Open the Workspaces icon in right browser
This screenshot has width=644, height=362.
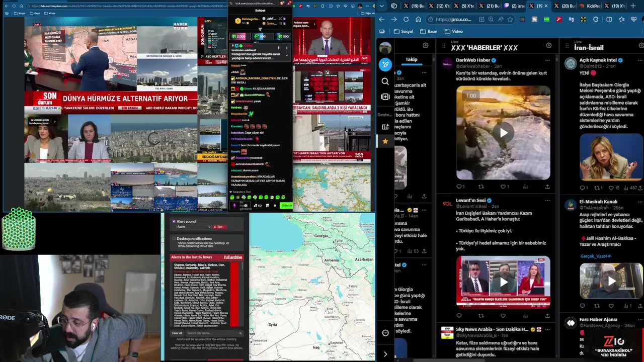[394, 6]
